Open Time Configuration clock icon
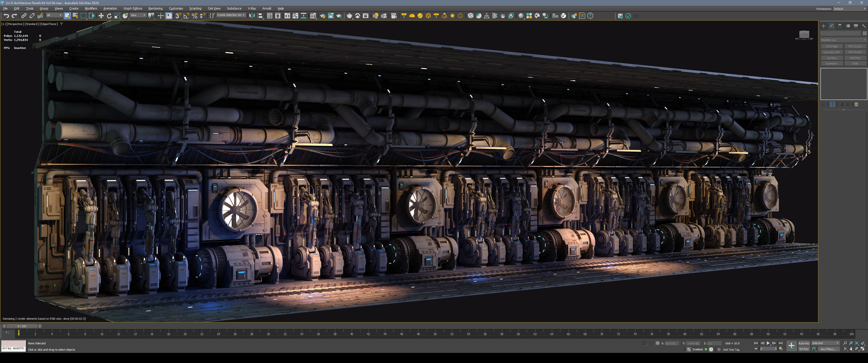The height and width of the screenshot is (363, 868). coord(781,349)
